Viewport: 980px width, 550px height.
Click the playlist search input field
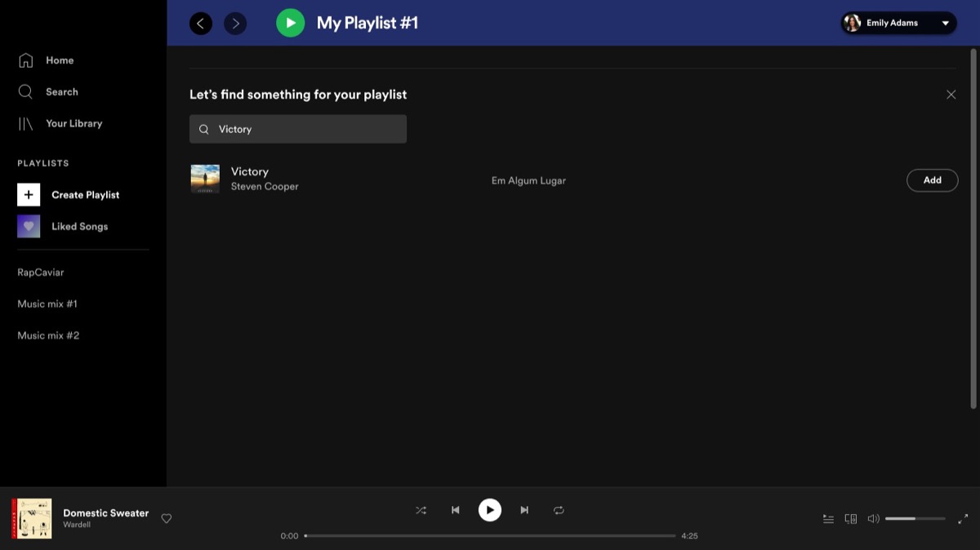297,128
